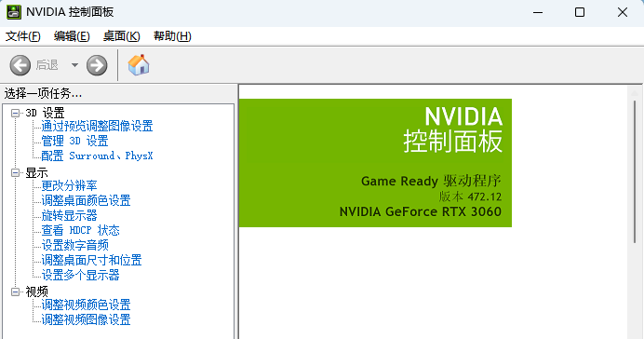The width and height of the screenshot is (644, 339).
Task: Open 通过预览调整图像设置 link
Action: [x=97, y=126]
